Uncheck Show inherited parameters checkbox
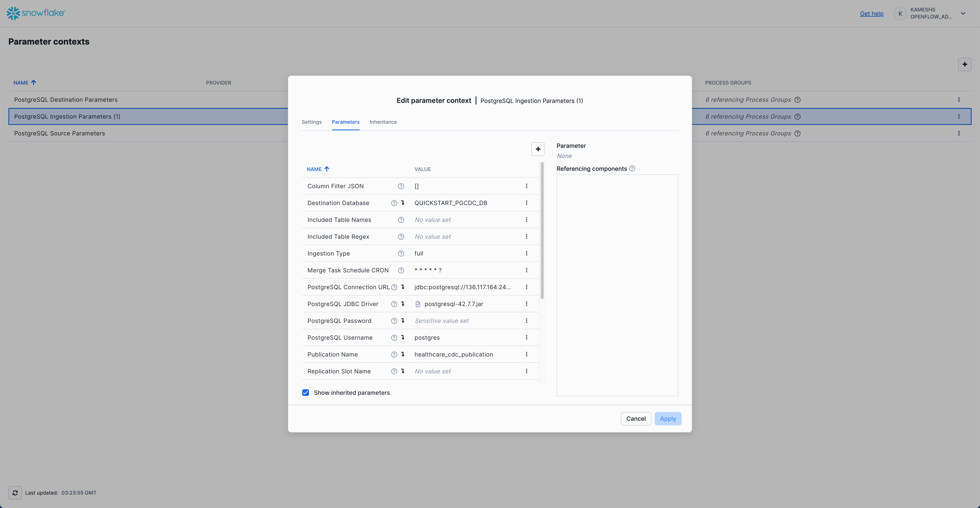The image size is (980, 508). pos(305,392)
